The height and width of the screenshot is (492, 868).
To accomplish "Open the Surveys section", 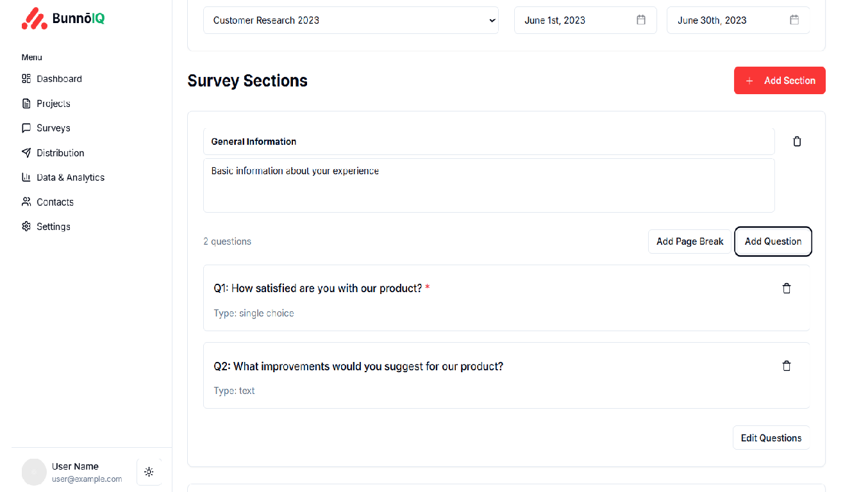I will pyautogui.click(x=53, y=127).
